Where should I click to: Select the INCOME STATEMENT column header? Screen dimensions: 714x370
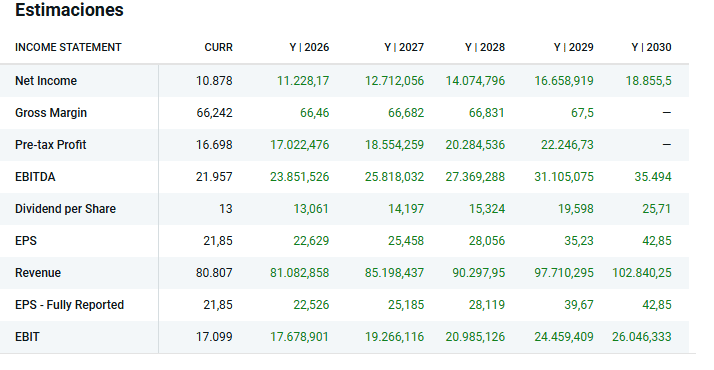click(68, 47)
